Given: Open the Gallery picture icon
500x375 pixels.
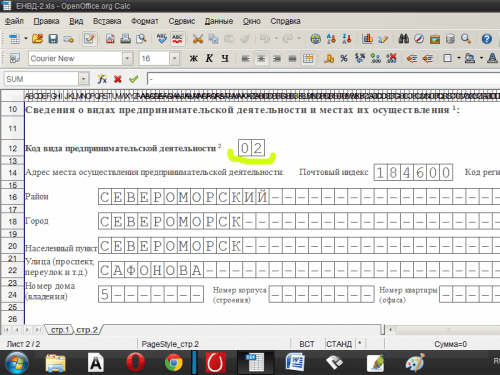Looking at the screenshot, I should [x=435, y=39].
